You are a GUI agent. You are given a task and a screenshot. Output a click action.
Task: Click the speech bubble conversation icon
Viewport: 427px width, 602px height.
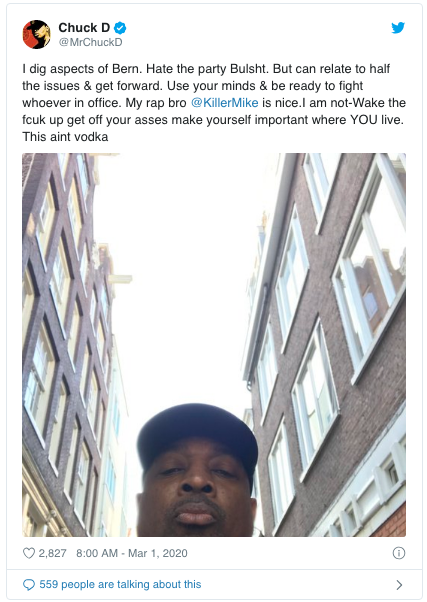pos(29,584)
